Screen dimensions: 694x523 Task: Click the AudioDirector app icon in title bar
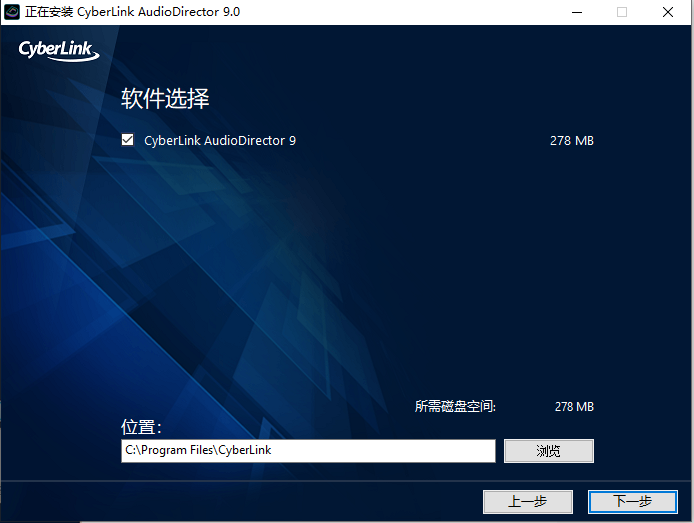point(12,12)
